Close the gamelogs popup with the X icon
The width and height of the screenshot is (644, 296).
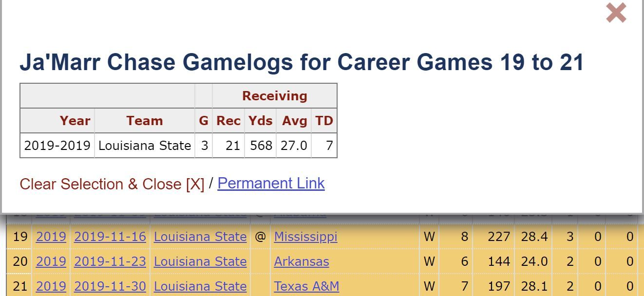click(616, 13)
